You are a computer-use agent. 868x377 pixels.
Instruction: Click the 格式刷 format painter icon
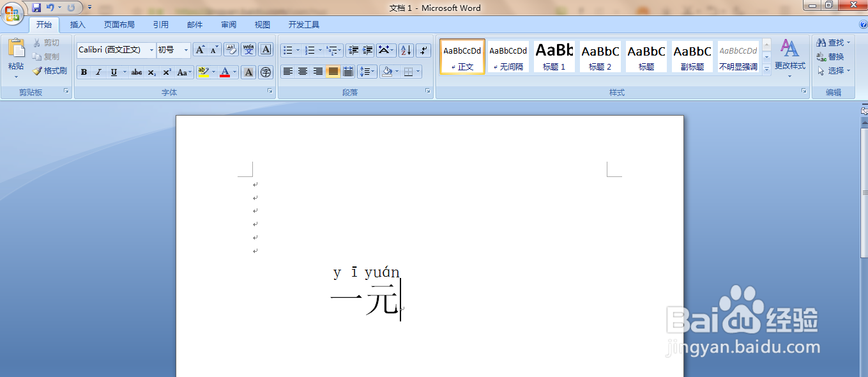tap(50, 71)
